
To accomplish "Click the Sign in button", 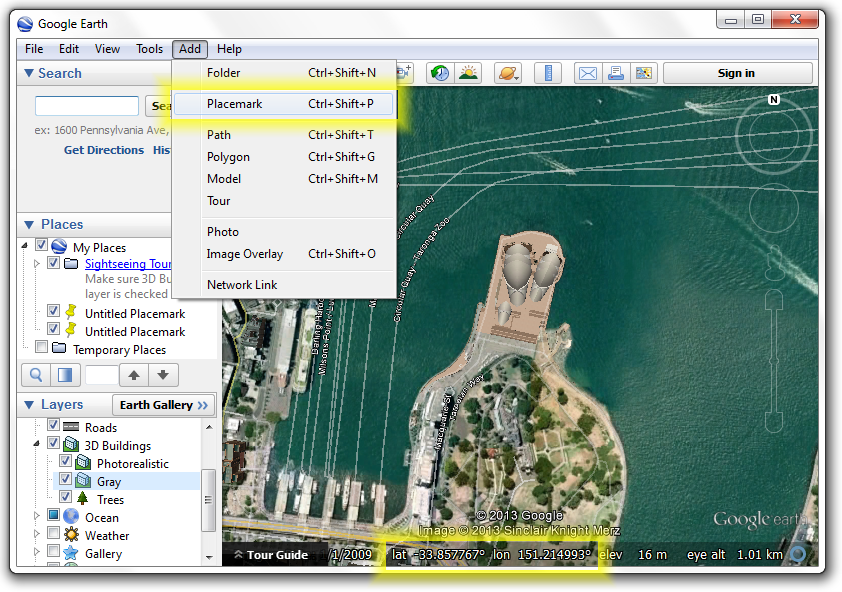I will (736, 73).
